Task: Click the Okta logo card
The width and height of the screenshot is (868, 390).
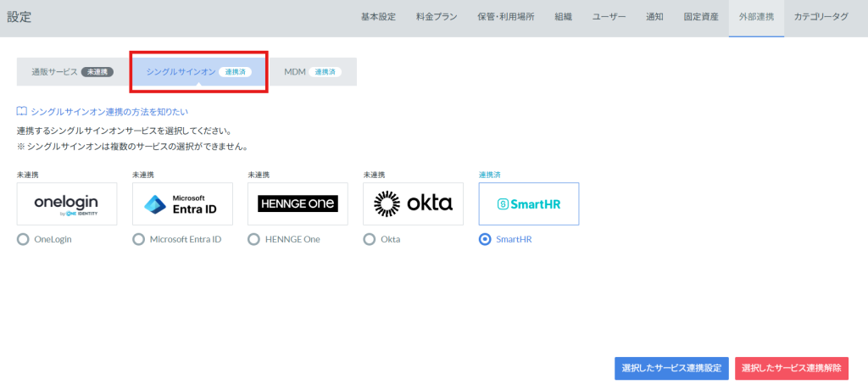Action: pyautogui.click(x=413, y=203)
